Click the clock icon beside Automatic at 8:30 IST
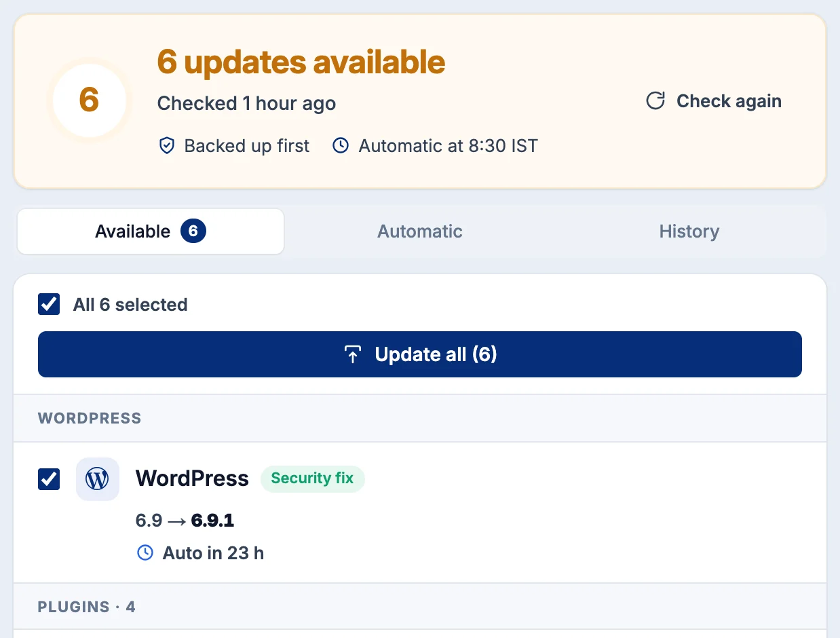This screenshot has width=840, height=638. [341, 146]
